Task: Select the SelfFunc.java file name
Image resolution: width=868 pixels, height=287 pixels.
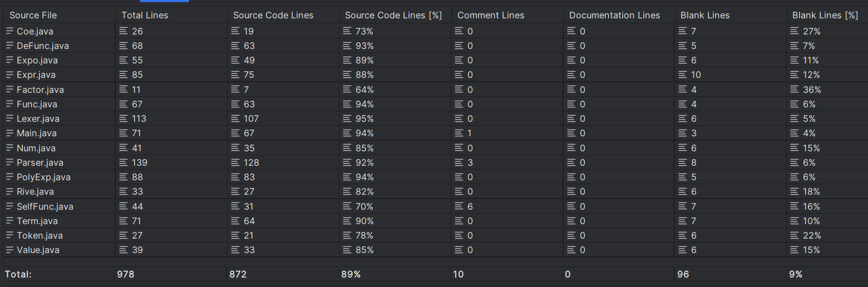Action: (45, 206)
